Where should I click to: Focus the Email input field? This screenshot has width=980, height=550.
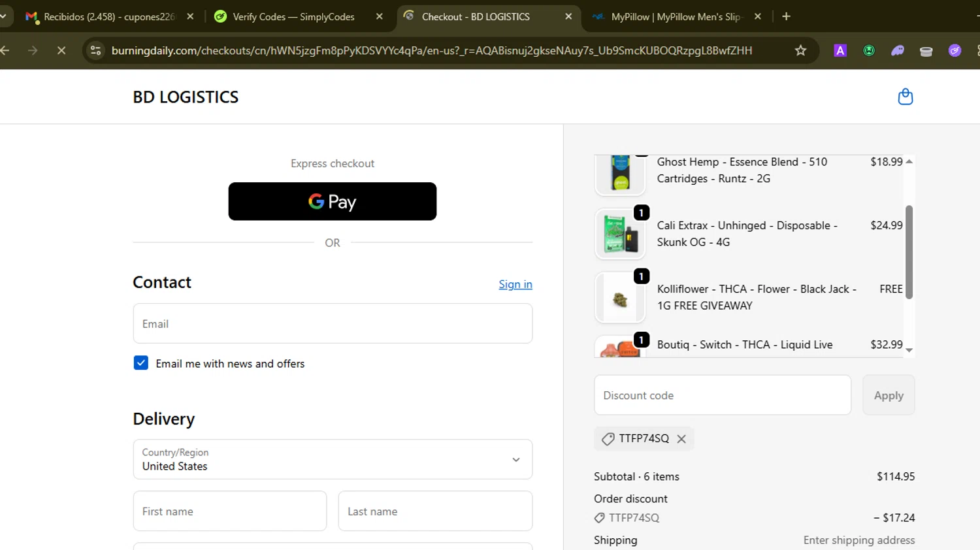(x=333, y=323)
